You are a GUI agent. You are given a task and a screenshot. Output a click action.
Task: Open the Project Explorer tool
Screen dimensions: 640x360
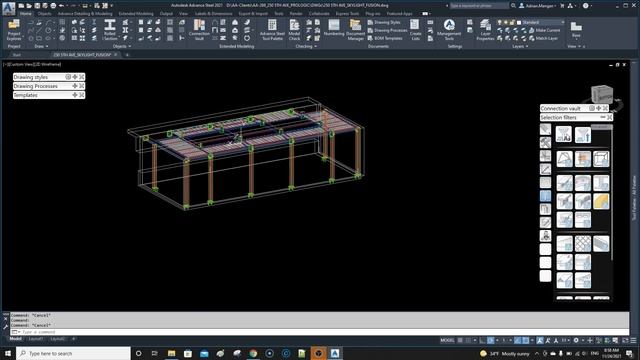[x=14, y=29]
